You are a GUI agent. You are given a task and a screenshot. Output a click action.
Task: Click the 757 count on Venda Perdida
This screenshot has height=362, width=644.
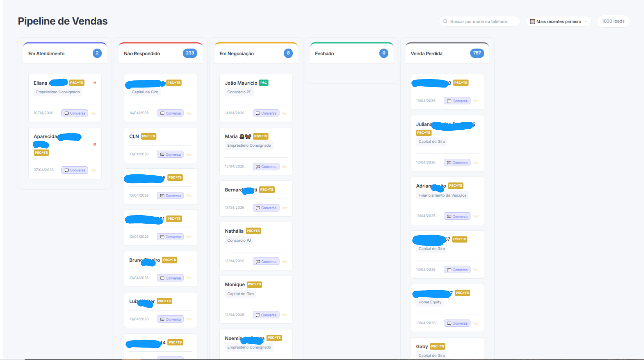477,53
